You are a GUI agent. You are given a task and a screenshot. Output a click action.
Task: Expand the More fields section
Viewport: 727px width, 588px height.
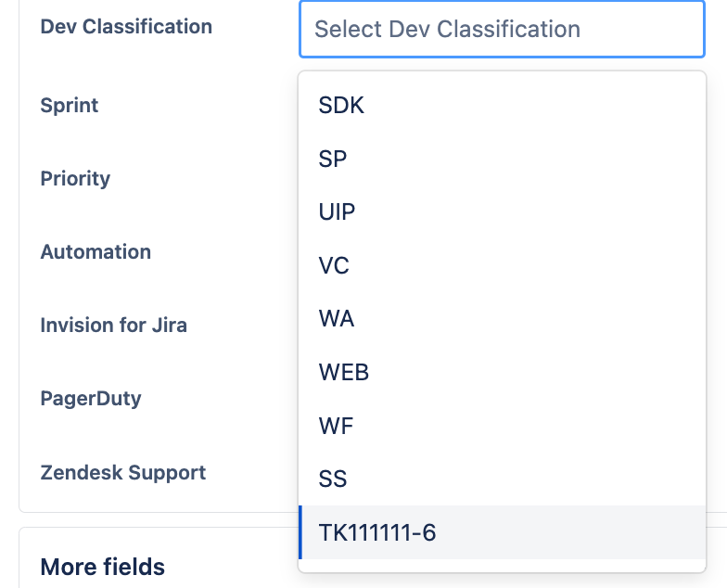[102, 567]
